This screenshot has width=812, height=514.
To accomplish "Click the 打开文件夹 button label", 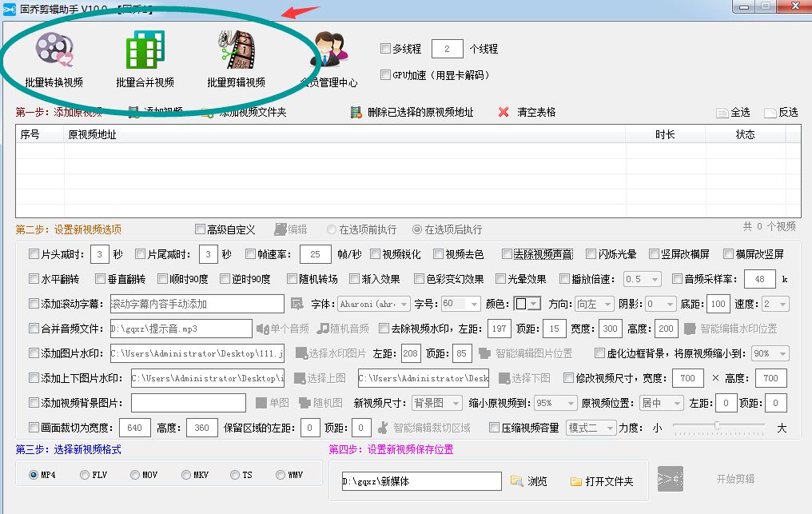I will coord(609,481).
